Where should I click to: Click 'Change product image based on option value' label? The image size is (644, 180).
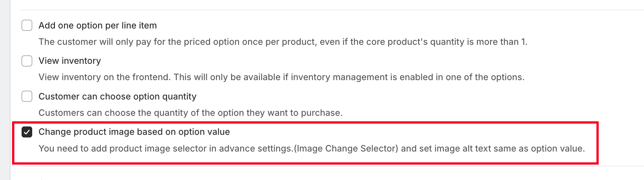coord(134,132)
